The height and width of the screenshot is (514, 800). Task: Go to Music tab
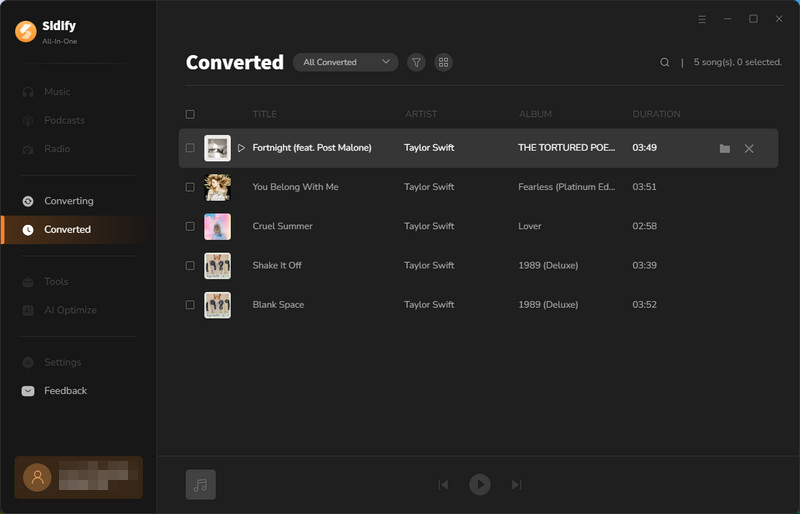[x=57, y=92]
